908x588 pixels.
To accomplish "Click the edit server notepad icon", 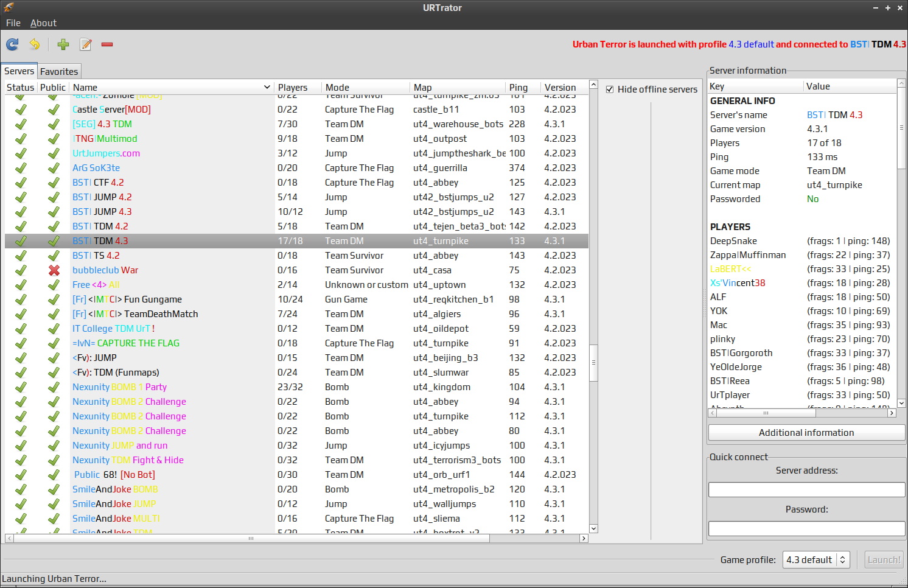I will point(86,44).
